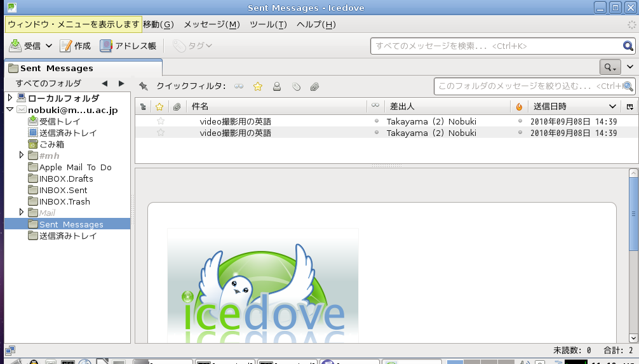Screen dimensions: 639x364
Task: Click the thread column header icon
Action: 143,107
